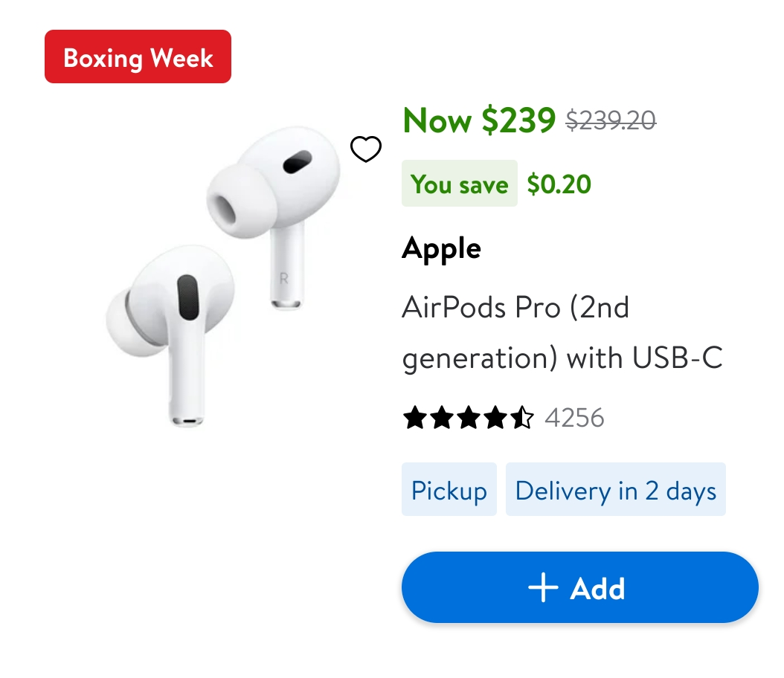This screenshot has width=784, height=678.
Task: Open the 4256 reviews count
Action: [574, 418]
